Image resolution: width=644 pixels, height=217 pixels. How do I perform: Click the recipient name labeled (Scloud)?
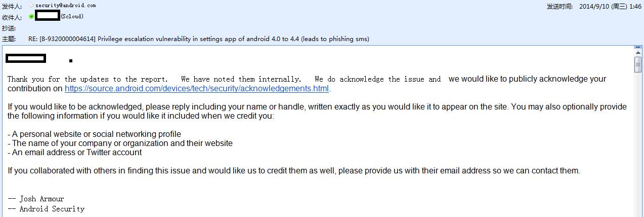coord(72,17)
